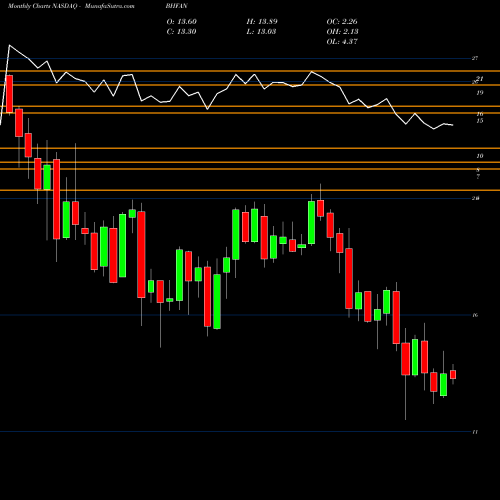Click the 'Monthly Charts NASDAQ' title text

[x=43, y=6]
